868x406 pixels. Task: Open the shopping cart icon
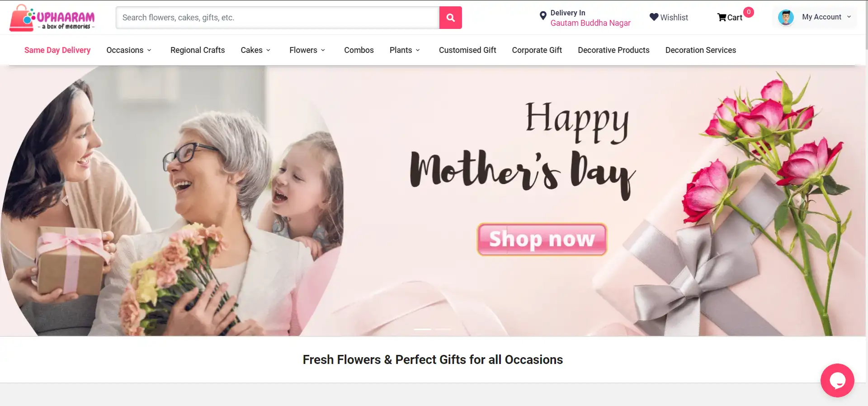(722, 17)
